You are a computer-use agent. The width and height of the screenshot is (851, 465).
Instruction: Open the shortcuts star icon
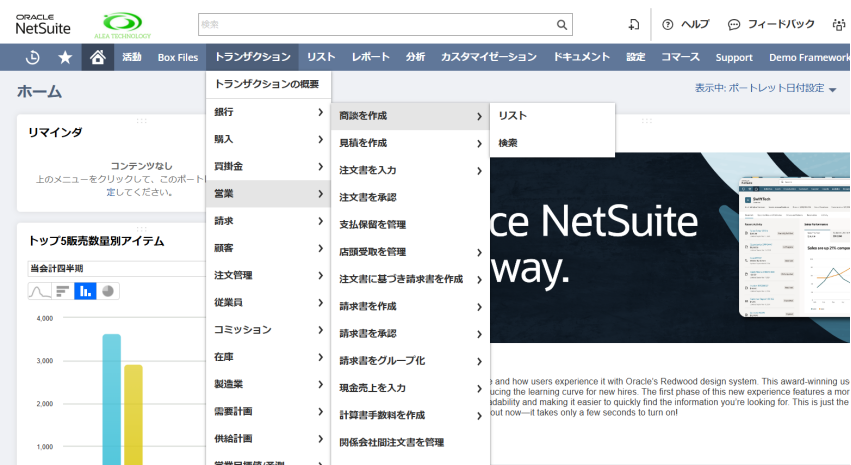pos(65,57)
